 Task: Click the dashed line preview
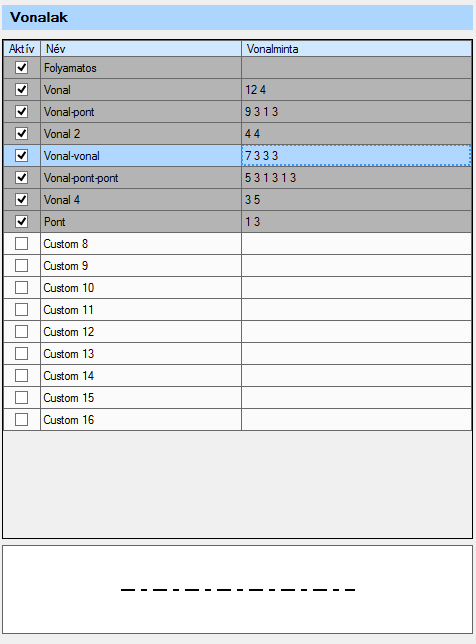click(x=238, y=590)
